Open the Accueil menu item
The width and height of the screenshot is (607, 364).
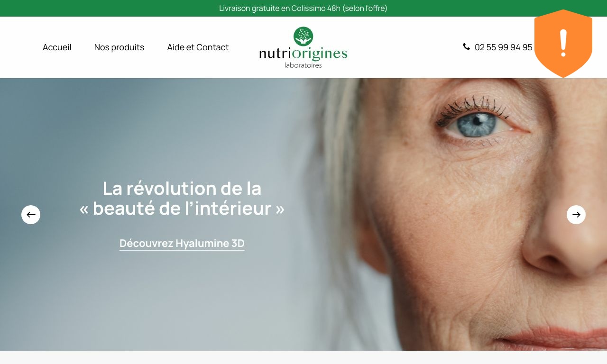pos(57,47)
